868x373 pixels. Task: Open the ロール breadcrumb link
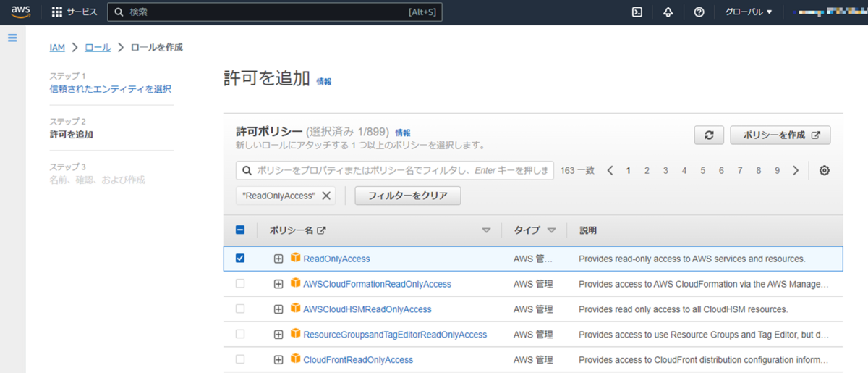98,47
